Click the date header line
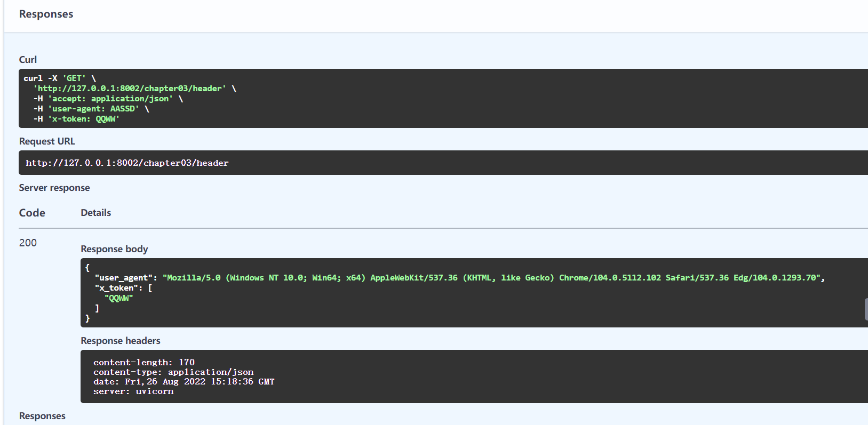 tap(184, 382)
